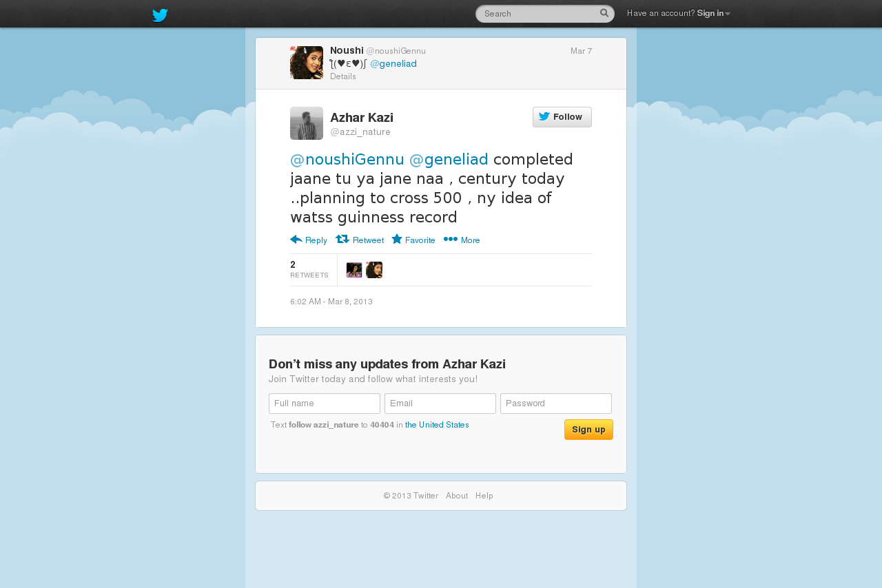This screenshot has width=882, height=588.
Task: Focus the Full name field
Action: 325,403
